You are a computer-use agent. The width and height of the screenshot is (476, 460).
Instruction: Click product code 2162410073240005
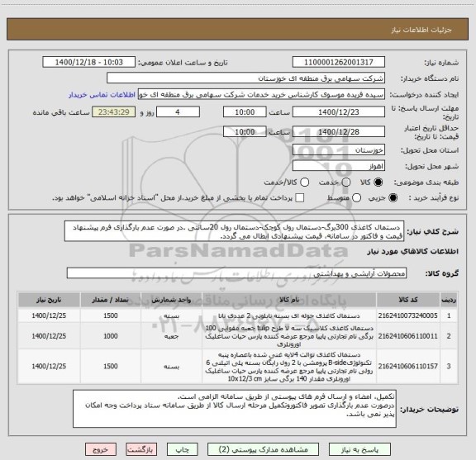(x=408, y=315)
